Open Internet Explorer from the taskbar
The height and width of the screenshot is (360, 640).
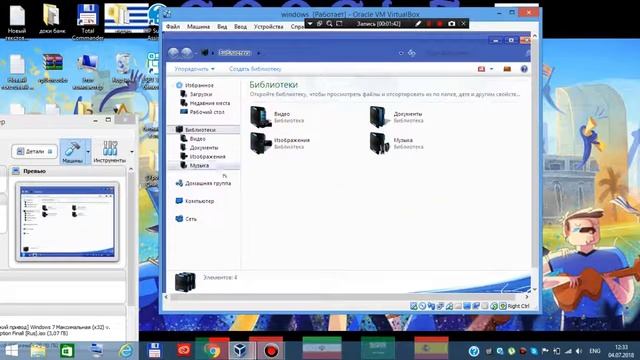[x=126, y=351]
